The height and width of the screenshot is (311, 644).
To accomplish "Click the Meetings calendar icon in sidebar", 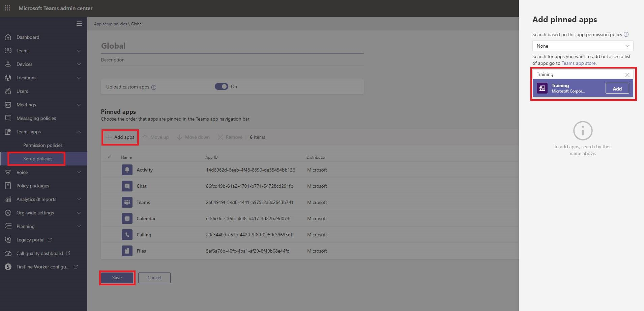I will [x=8, y=105].
